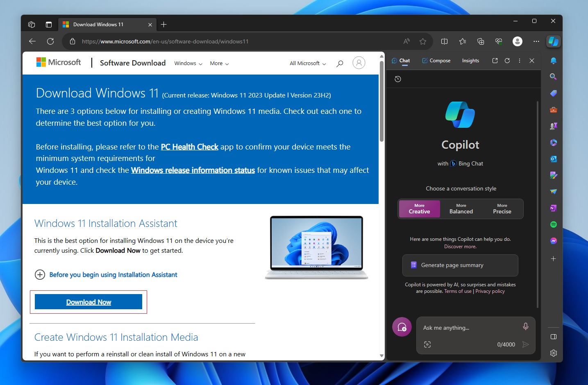
Task: Open Messenger from the Edge sidebar
Action: coord(553,241)
